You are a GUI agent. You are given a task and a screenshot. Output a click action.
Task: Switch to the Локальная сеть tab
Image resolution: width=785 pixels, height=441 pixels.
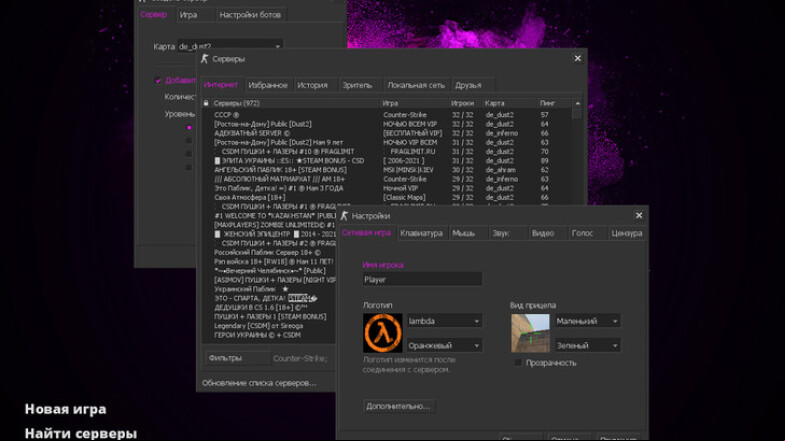pyautogui.click(x=416, y=85)
